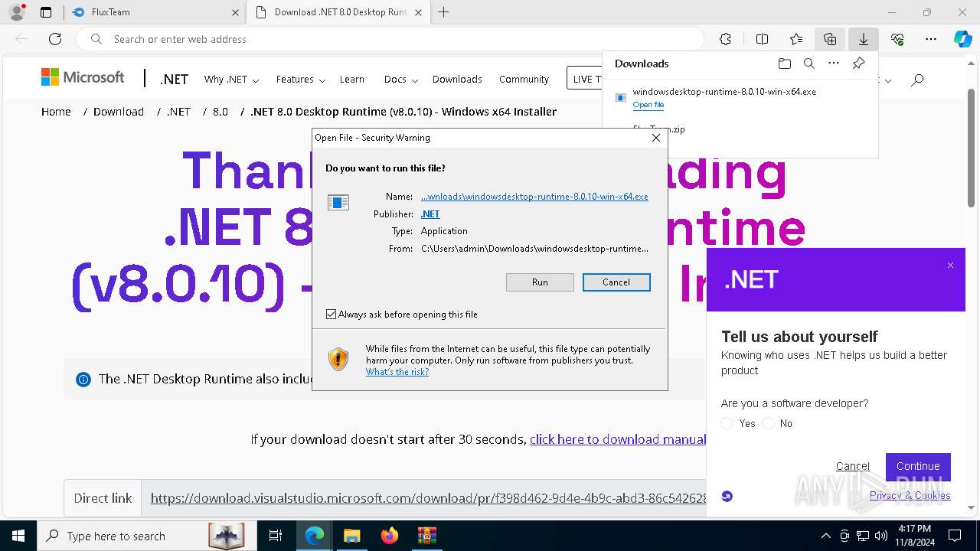
Task: Open the tab actions menu icon
Action: (46, 12)
